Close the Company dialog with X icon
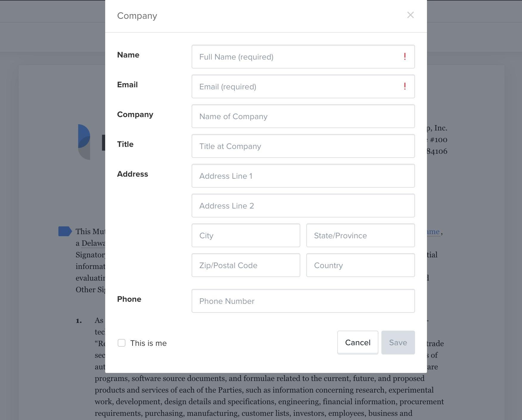Screen dimensions: 522x420 410,15
